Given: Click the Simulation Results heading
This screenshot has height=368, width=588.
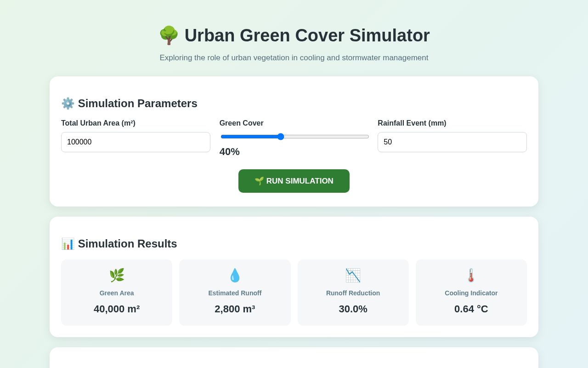Looking at the screenshot, I should click(x=119, y=244).
